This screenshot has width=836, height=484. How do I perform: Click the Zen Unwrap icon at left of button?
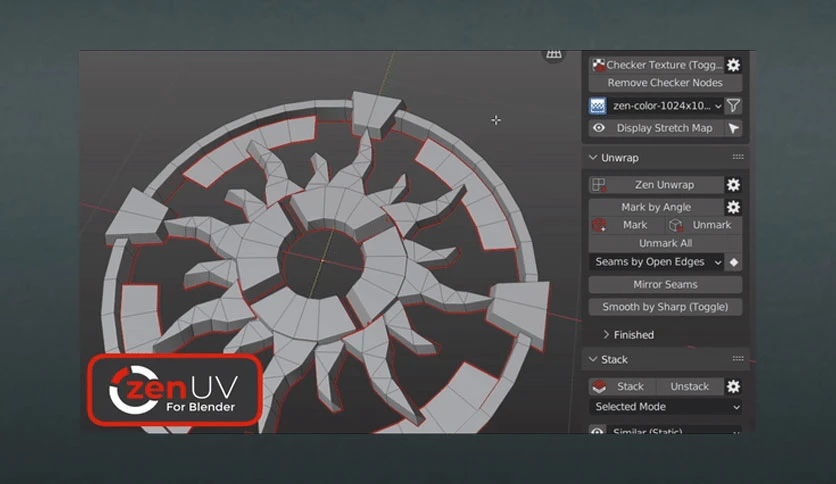pyautogui.click(x=599, y=185)
